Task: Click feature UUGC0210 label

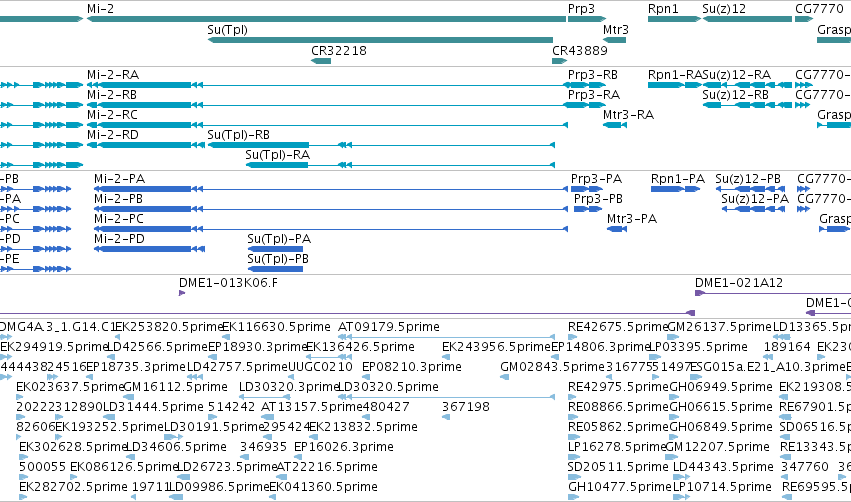Action: (x=320, y=367)
